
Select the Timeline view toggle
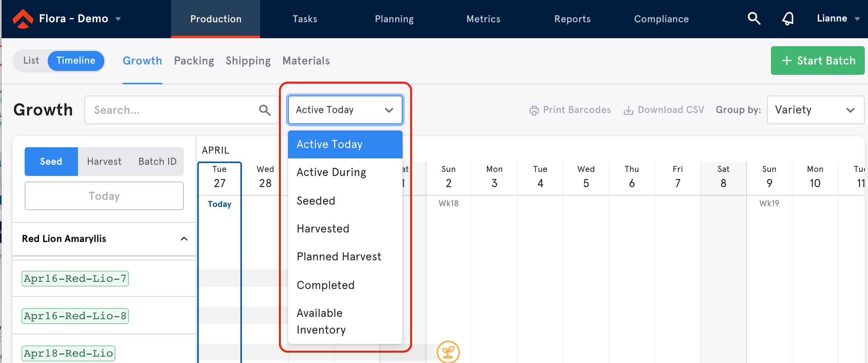click(x=76, y=60)
